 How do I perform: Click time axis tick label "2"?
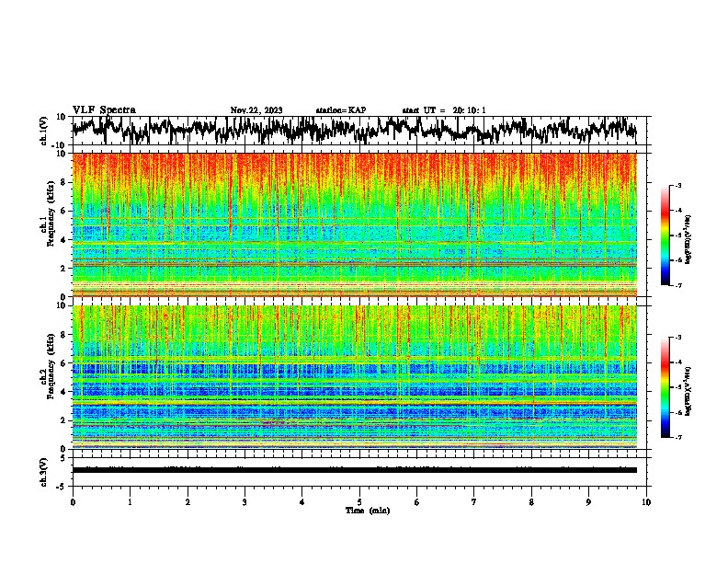[x=188, y=502]
